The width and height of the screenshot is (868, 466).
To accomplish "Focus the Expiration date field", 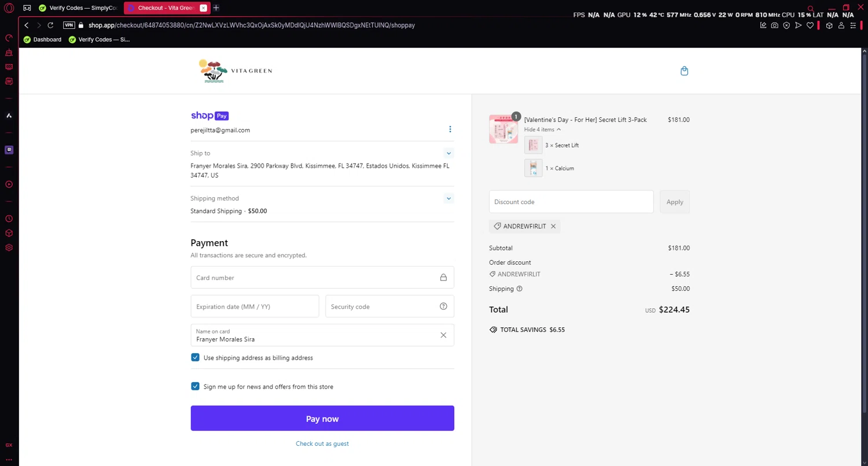I will (x=255, y=306).
